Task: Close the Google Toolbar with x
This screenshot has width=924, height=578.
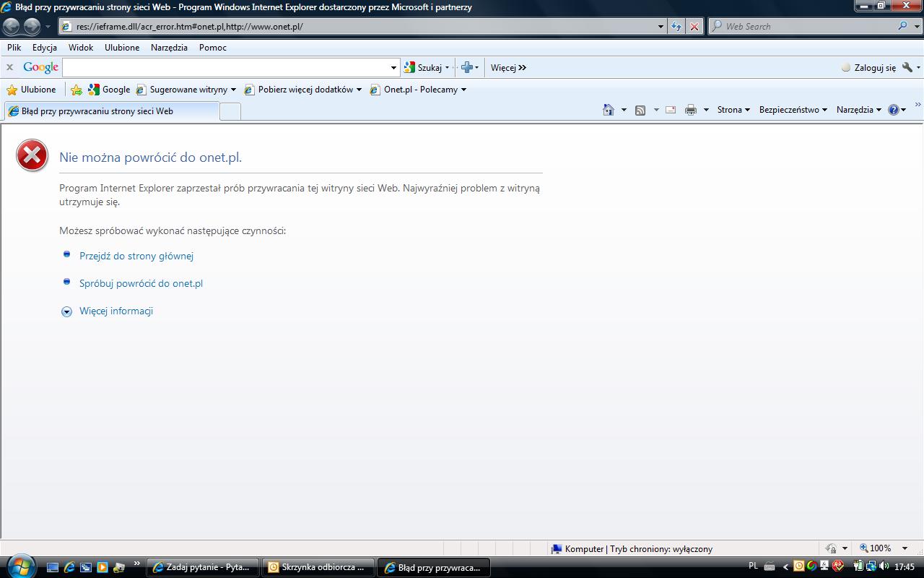Action: [10, 67]
